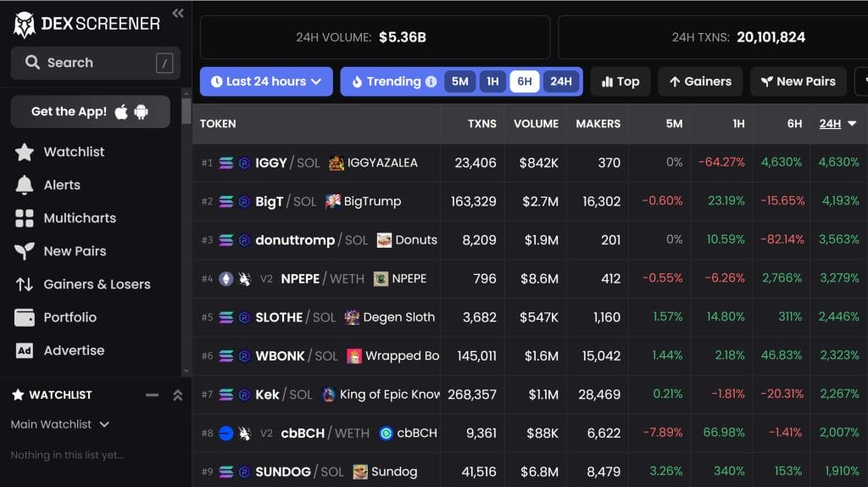Open Gainers & Losers in sidebar
Screen dimensions: 868x487
coord(97,284)
